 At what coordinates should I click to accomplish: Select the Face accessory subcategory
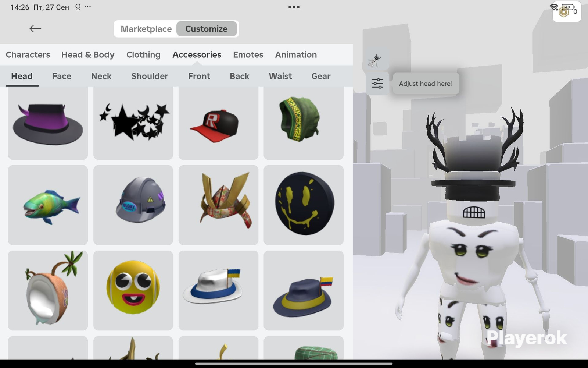pyautogui.click(x=62, y=76)
